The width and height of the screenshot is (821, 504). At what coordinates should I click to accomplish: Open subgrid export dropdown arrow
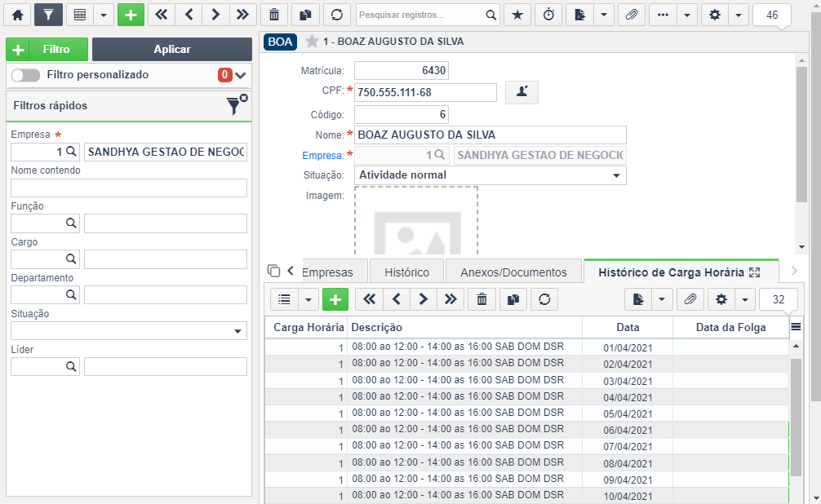(x=662, y=299)
